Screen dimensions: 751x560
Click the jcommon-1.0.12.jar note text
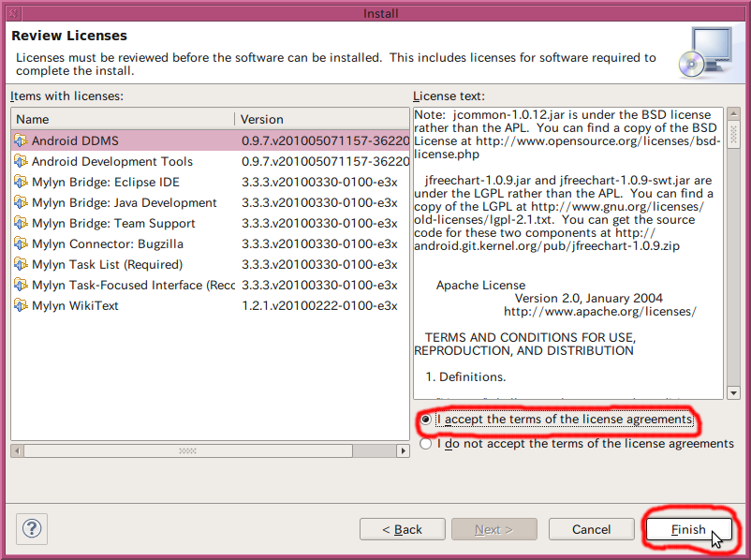[x=567, y=135]
